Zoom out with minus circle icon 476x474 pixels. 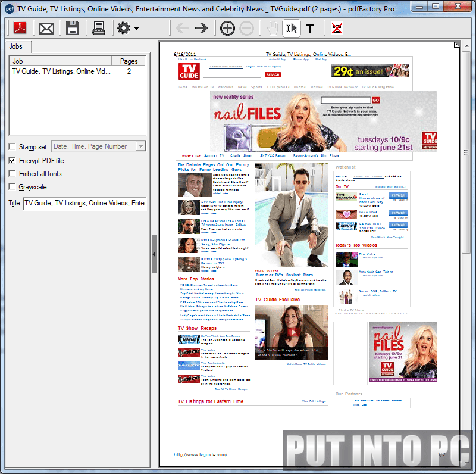click(x=246, y=29)
